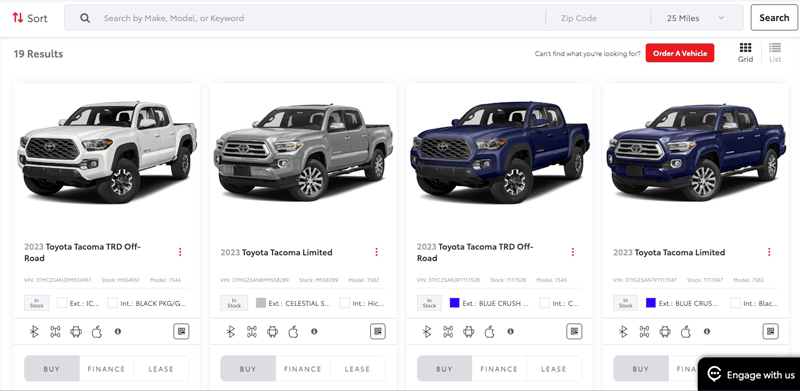Switch to Grid view
This screenshot has width=800, height=391.
click(x=745, y=53)
